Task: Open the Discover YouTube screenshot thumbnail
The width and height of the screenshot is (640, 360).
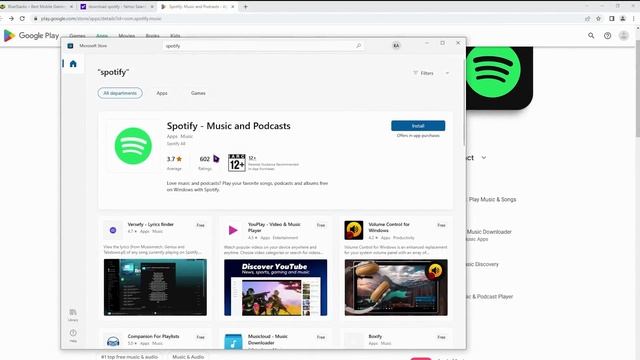Action: click(x=276, y=287)
